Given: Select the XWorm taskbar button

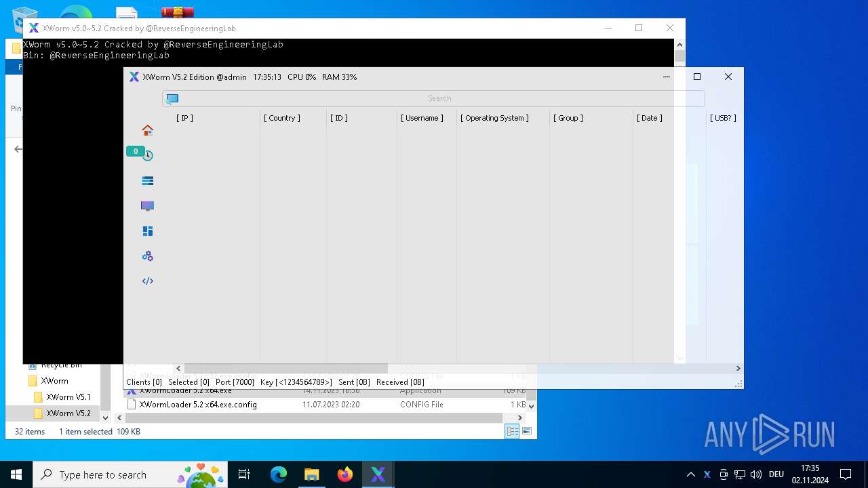Looking at the screenshot, I should coord(378,474).
